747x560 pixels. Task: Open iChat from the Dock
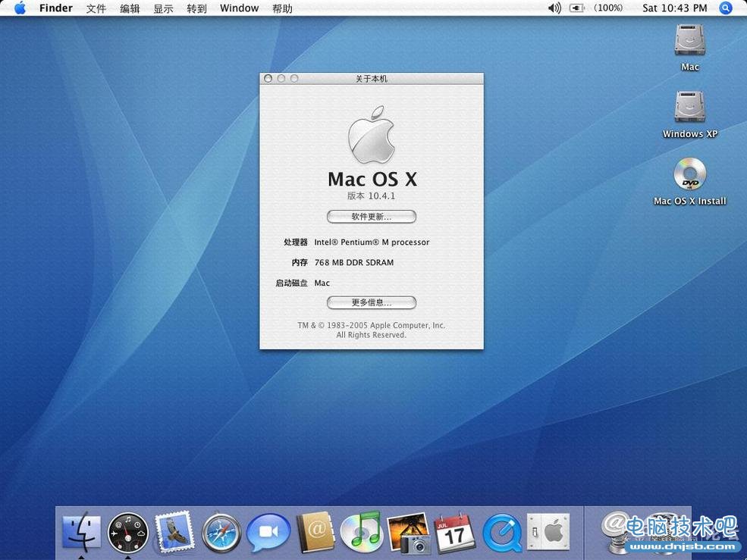268,532
